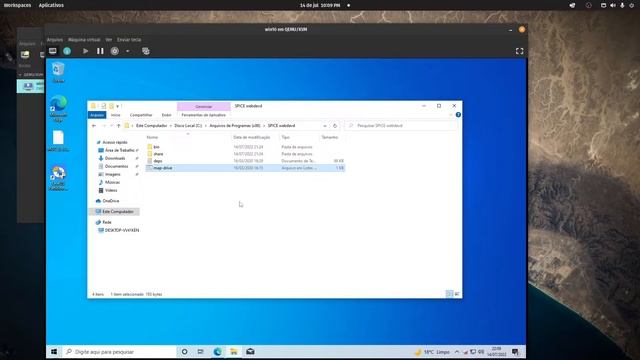Open OneDrive in navigation pane

[111, 201]
